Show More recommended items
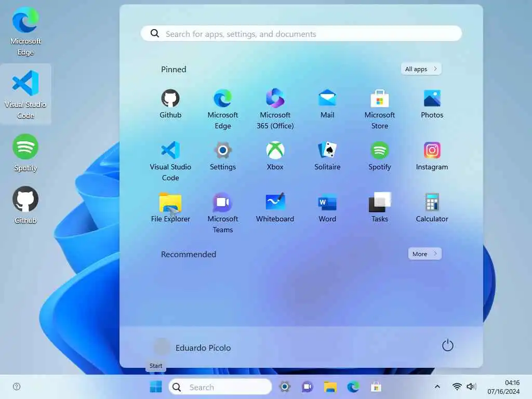This screenshot has width=532, height=399. click(x=425, y=254)
